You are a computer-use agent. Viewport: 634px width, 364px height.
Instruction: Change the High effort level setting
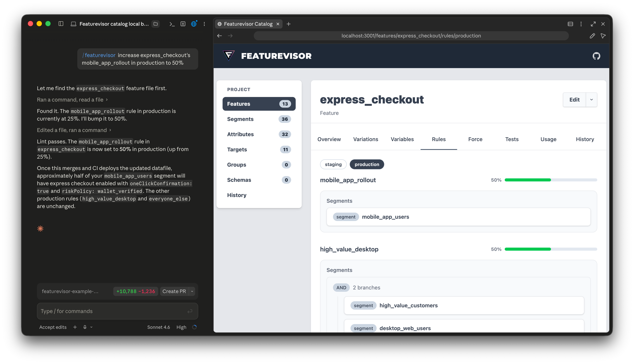point(181,327)
